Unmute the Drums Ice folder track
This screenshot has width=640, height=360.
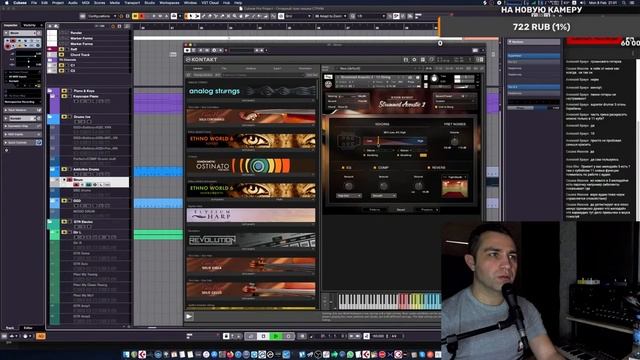coord(64,117)
